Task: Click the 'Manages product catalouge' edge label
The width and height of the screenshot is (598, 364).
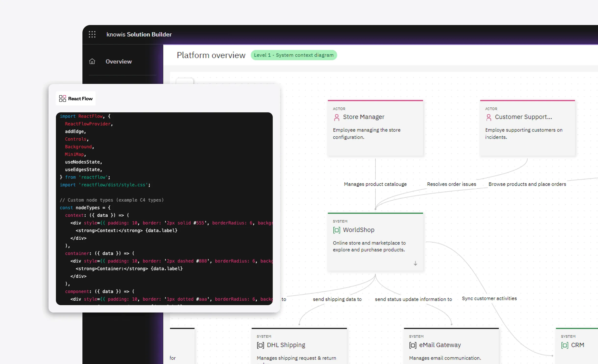Action: (x=375, y=184)
